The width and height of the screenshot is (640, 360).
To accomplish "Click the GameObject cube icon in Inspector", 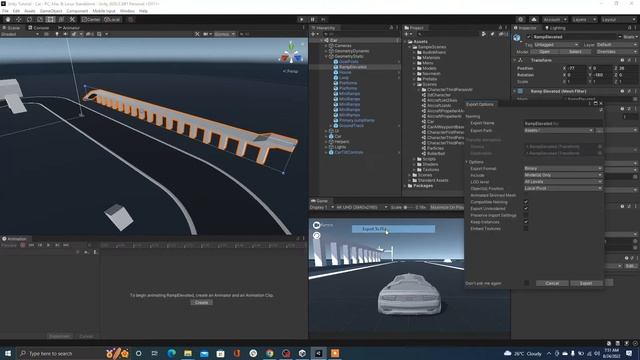I will [517, 38].
